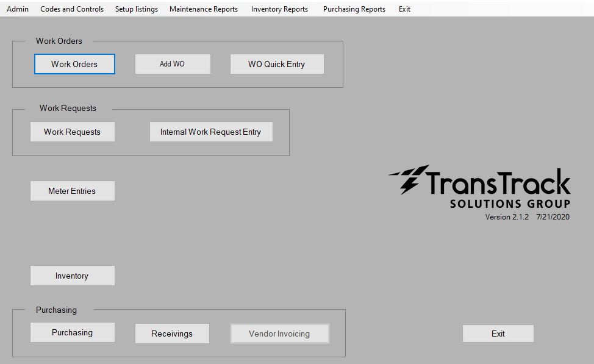Viewport: 594px width, 364px height.
Task: Open Codes and Controls menu
Action: tap(72, 9)
